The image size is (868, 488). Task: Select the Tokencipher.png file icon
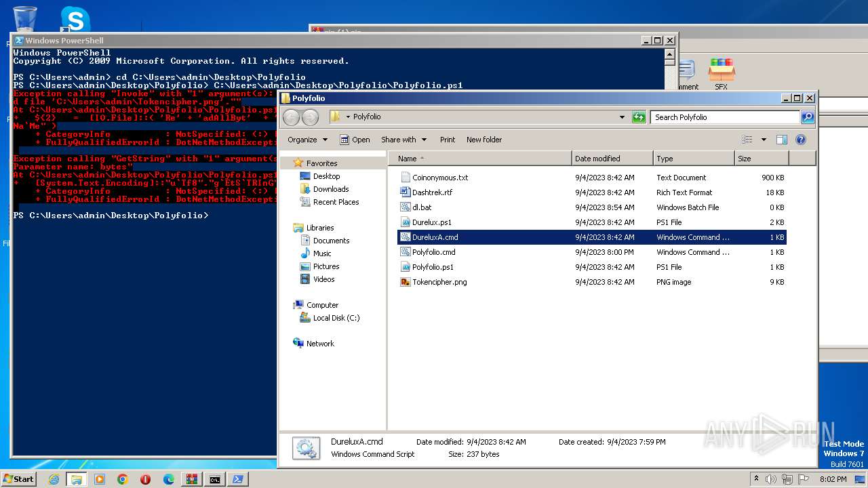pyautogui.click(x=406, y=282)
